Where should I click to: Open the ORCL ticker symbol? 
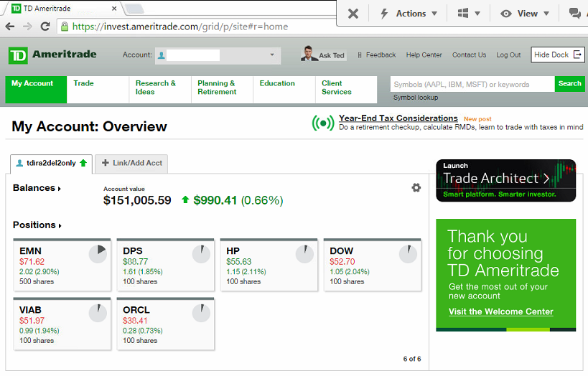[136, 310]
